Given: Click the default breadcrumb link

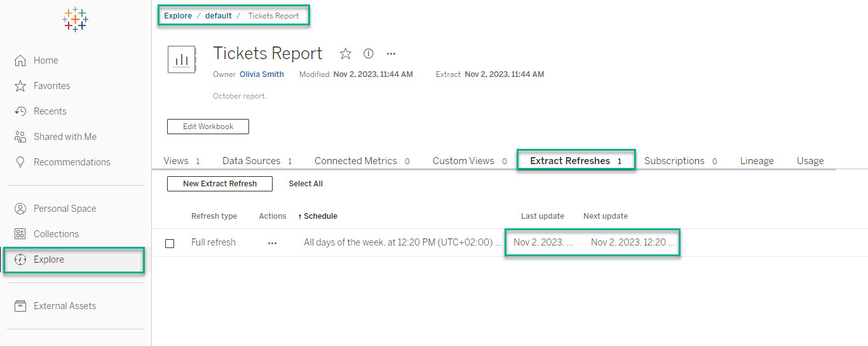Looking at the screenshot, I should click(218, 16).
